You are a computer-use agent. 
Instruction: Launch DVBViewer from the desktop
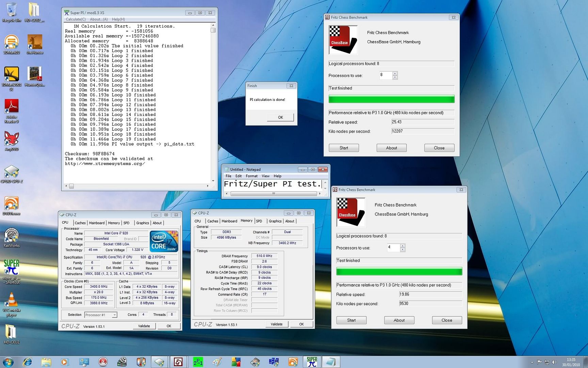tap(12, 206)
